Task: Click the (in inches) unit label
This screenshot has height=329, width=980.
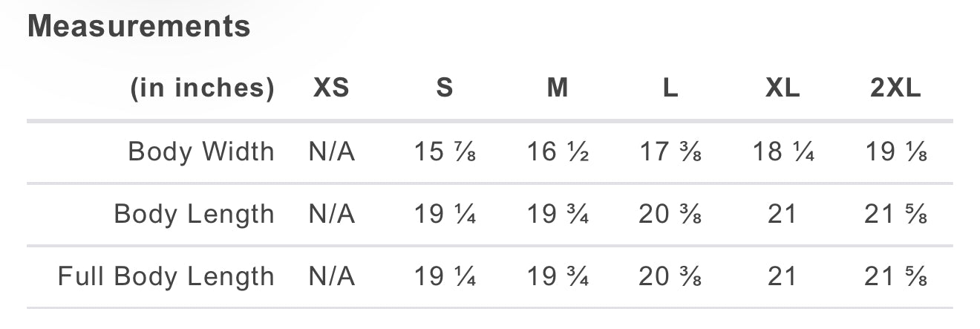Action: (202, 88)
